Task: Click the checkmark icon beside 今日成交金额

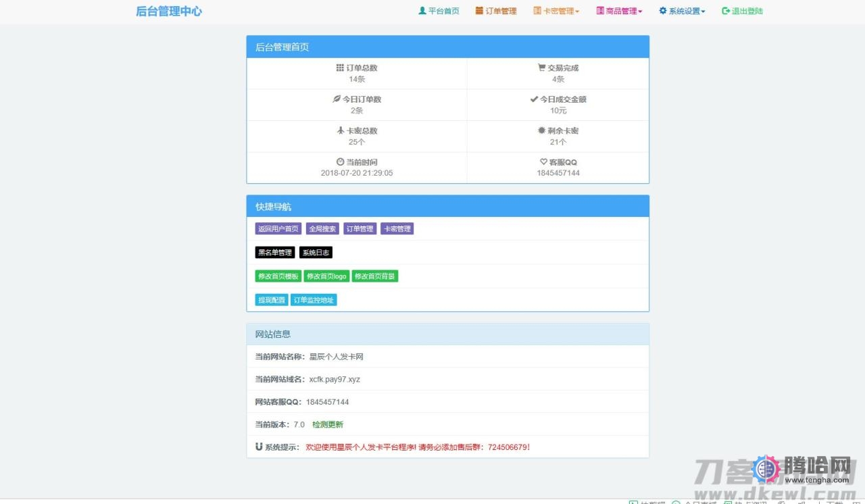Action: click(x=534, y=99)
